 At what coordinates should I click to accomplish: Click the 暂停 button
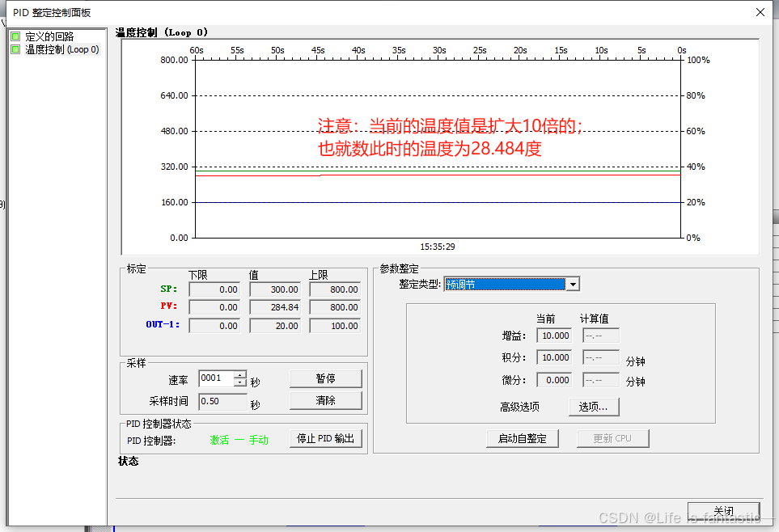coord(325,378)
